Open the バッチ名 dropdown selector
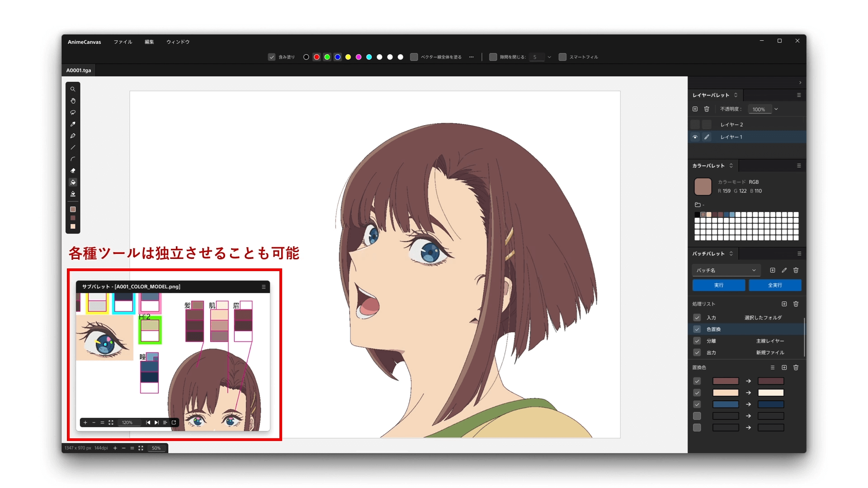The height and width of the screenshot is (488, 868). (x=725, y=270)
